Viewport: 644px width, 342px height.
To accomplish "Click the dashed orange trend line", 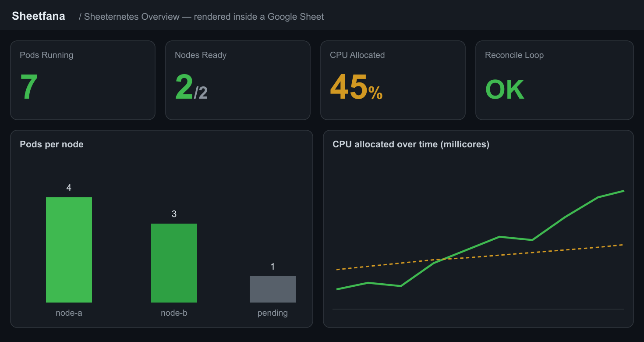I will click(480, 257).
